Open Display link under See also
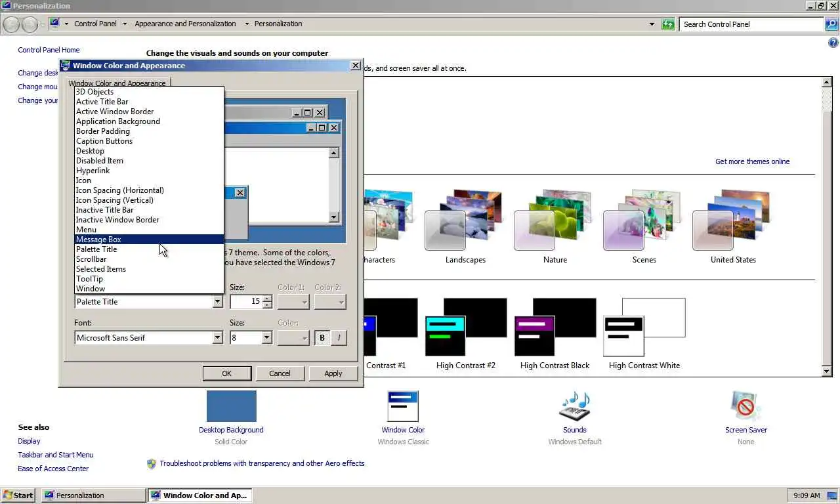This screenshot has height=504, width=840. (x=29, y=441)
